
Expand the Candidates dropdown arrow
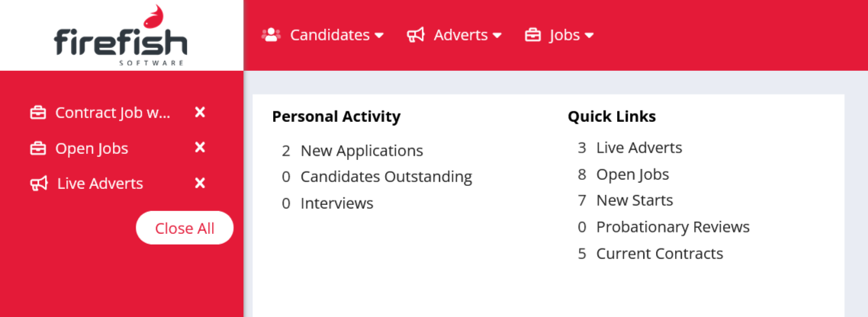coord(379,35)
